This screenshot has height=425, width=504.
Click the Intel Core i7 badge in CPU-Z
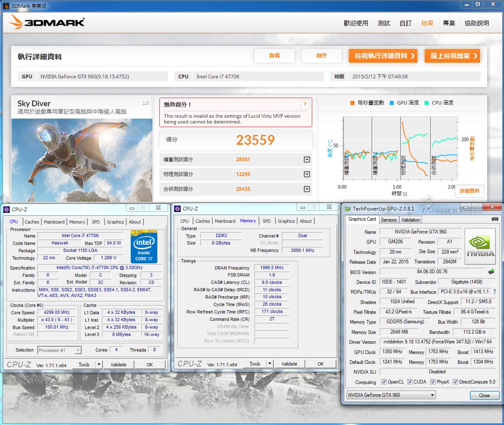tap(144, 247)
